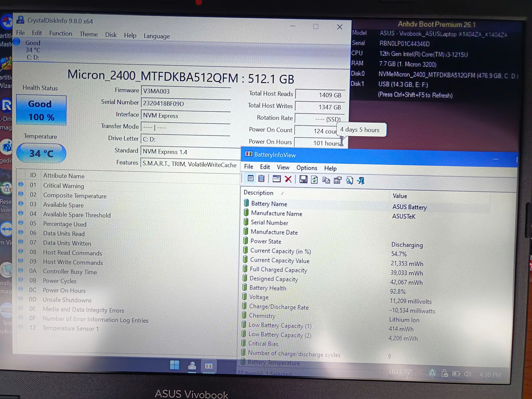This screenshot has height=399, width=532.
Task: Open the File menu in CrystalDiskInfo
Action: click(x=20, y=33)
